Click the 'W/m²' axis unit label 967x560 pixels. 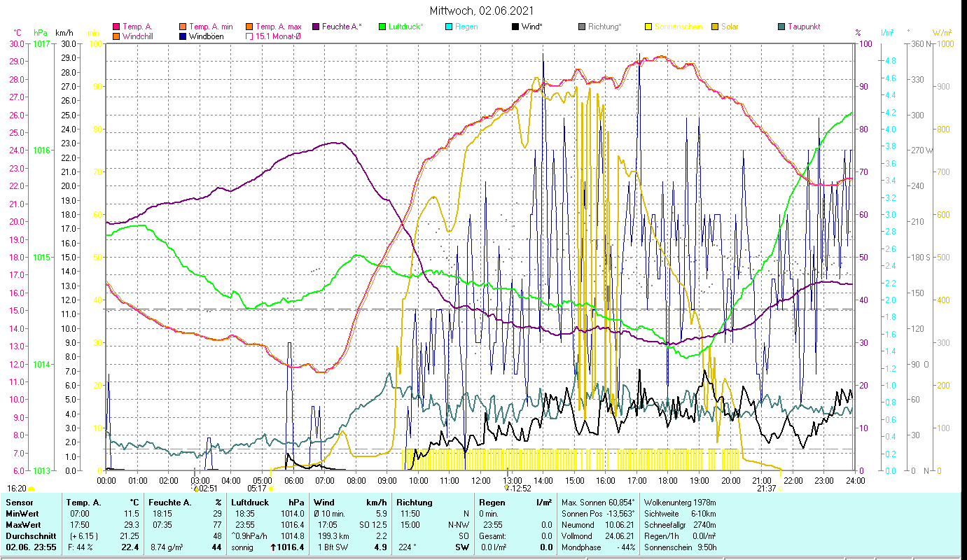[942, 33]
